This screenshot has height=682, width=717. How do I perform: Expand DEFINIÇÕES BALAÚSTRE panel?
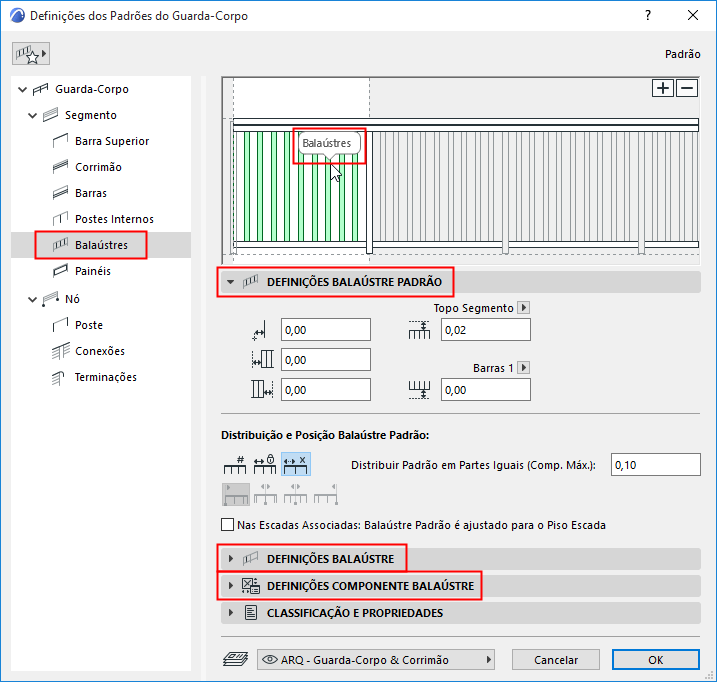point(230,559)
